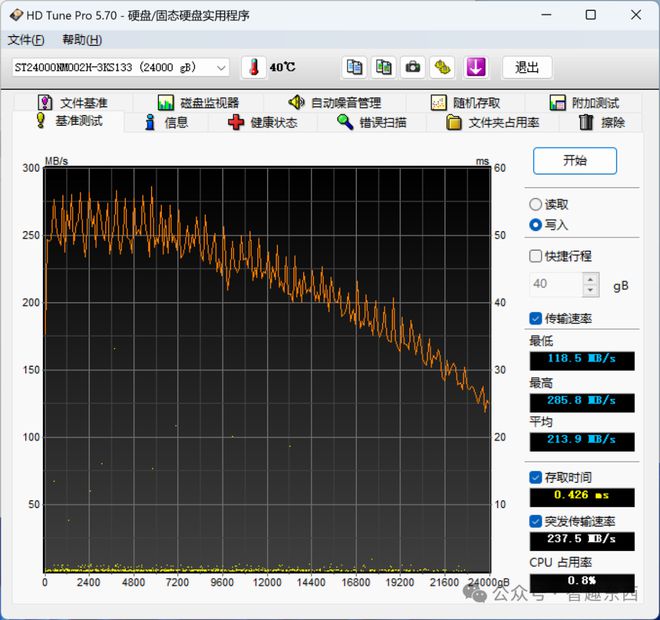Switch to the 健康状态 tab
The height and width of the screenshot is (620, 660).
pyautogui.click(x=263, y=122)
